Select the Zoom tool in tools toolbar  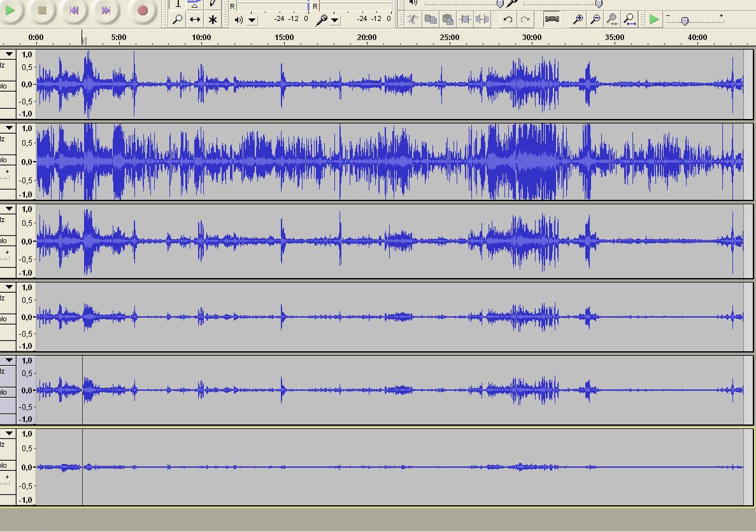178,20
